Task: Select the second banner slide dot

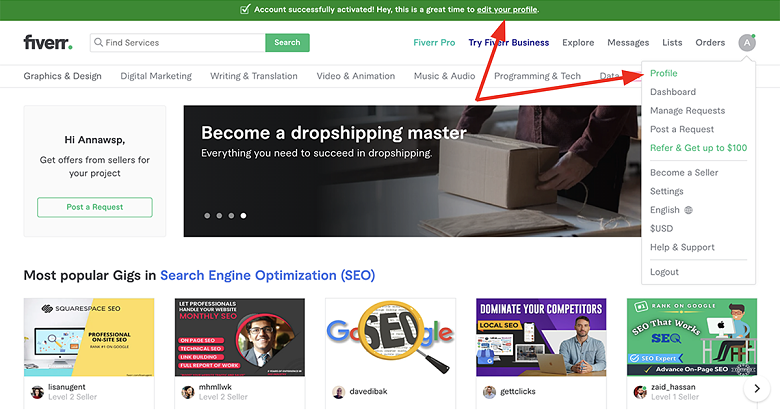Action: pos(219,215)
